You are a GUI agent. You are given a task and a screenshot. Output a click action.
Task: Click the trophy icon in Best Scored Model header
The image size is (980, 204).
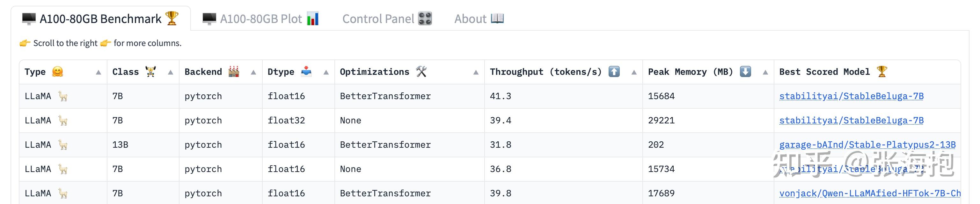pos(881,72)
